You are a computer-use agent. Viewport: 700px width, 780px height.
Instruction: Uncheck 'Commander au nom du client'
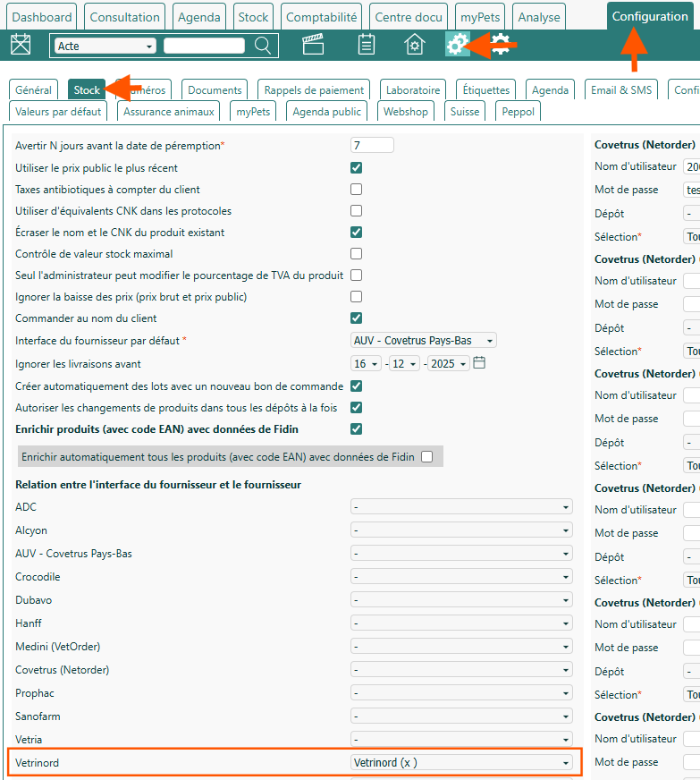356,318
